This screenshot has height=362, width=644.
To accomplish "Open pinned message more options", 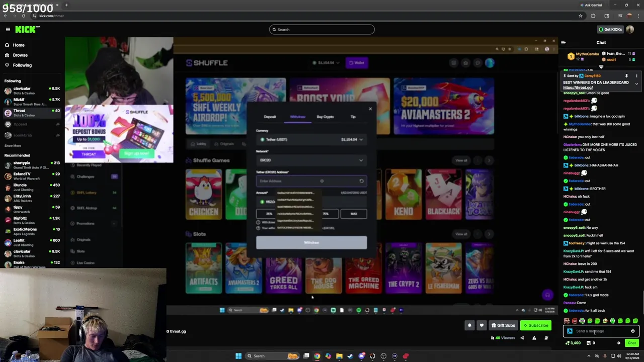I will pyautogui.click(x=636, y=76).
